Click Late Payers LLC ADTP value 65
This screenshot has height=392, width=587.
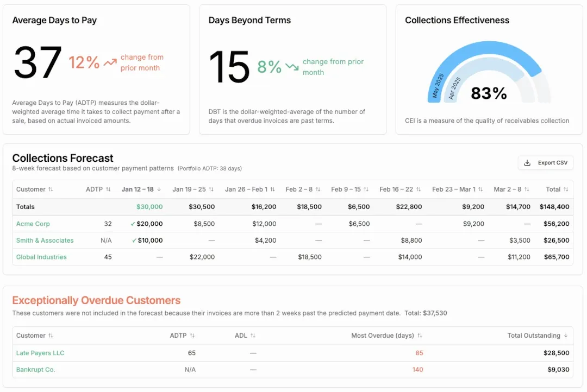click(x=192, y=353)
